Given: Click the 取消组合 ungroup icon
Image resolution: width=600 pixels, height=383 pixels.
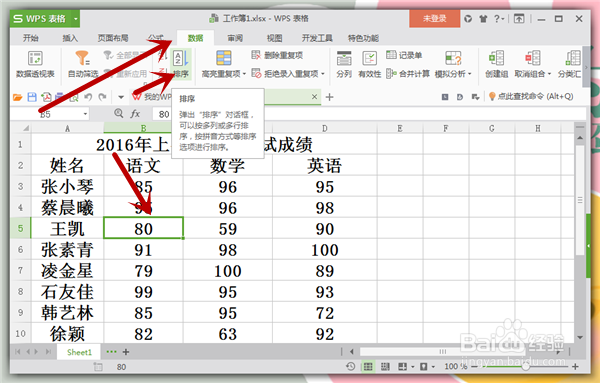Looking at the screenshot, I should pos(532,58).
